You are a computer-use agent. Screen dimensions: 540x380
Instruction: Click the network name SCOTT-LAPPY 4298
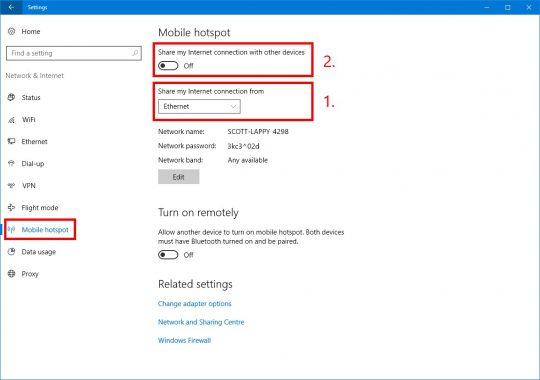(258, 131)
